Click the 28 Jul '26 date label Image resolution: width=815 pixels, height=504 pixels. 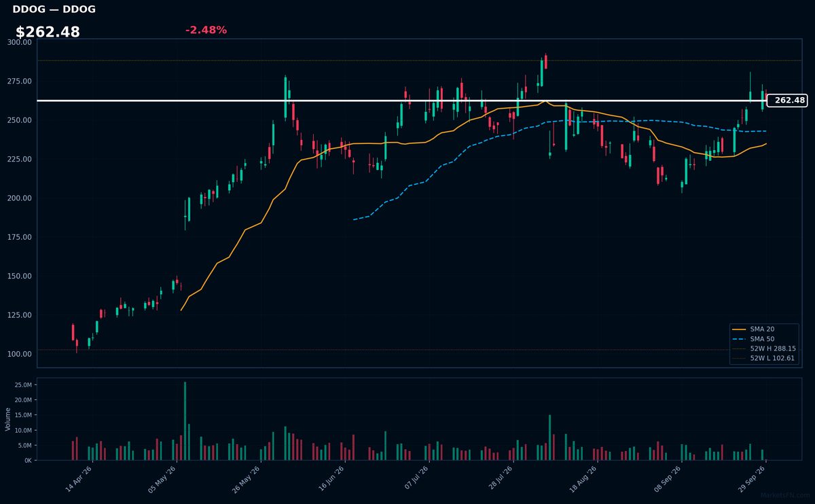[500, 478]
